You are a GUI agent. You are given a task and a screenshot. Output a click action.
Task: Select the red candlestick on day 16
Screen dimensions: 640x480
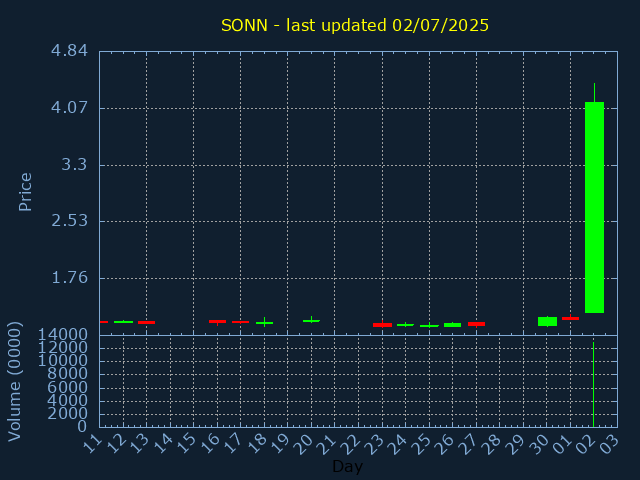218,322
